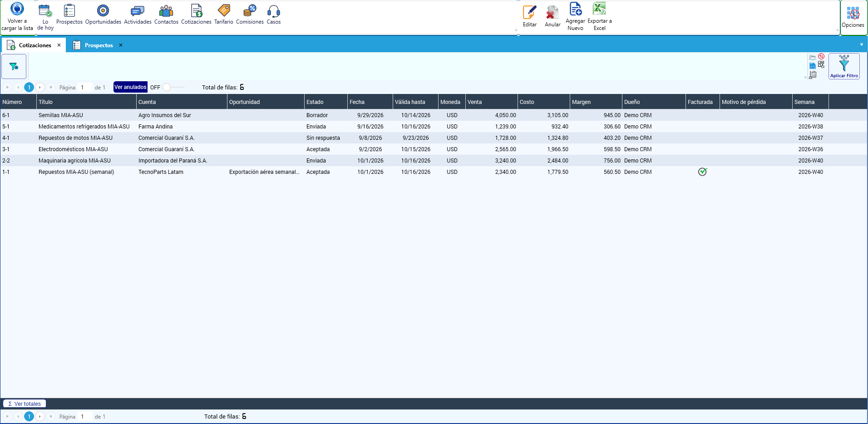Expand the small arrow beside the filter icons panel
This screenshot has width=868, height=424.
[x=805, y=77]
